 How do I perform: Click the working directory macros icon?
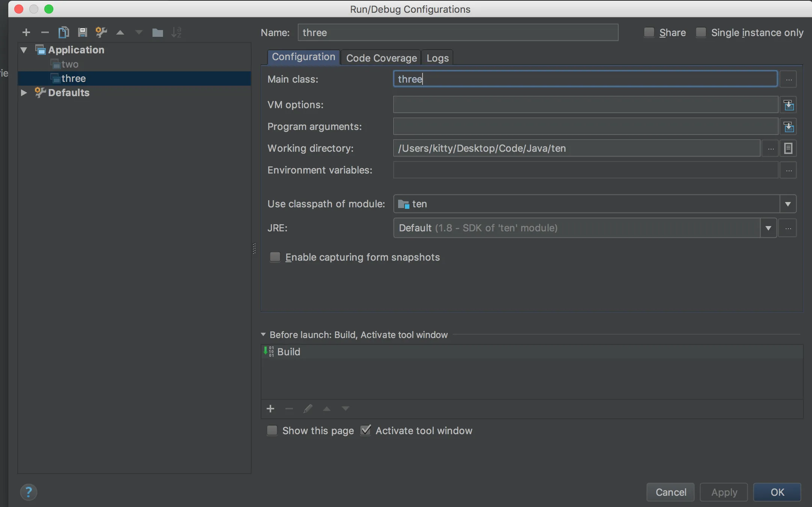point(788,148)
